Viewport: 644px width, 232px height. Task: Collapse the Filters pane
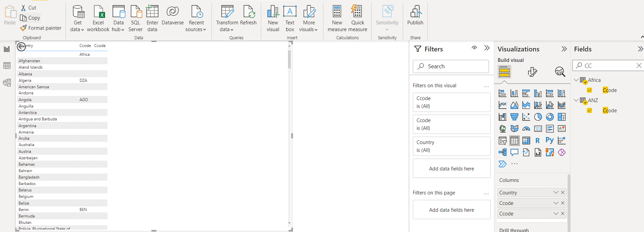click(x=487, y=48)
